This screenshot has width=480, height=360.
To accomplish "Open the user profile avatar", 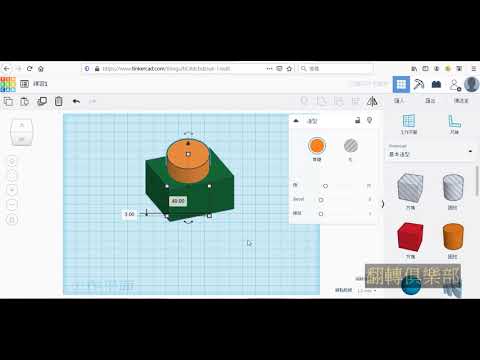I will click(x=472, y=84).
